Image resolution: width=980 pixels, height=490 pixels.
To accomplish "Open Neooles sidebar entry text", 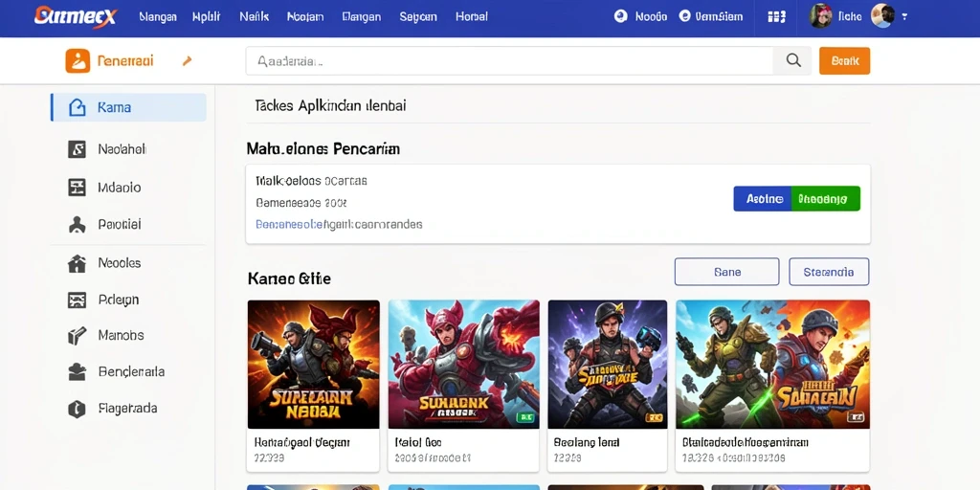I will (120, 263).
